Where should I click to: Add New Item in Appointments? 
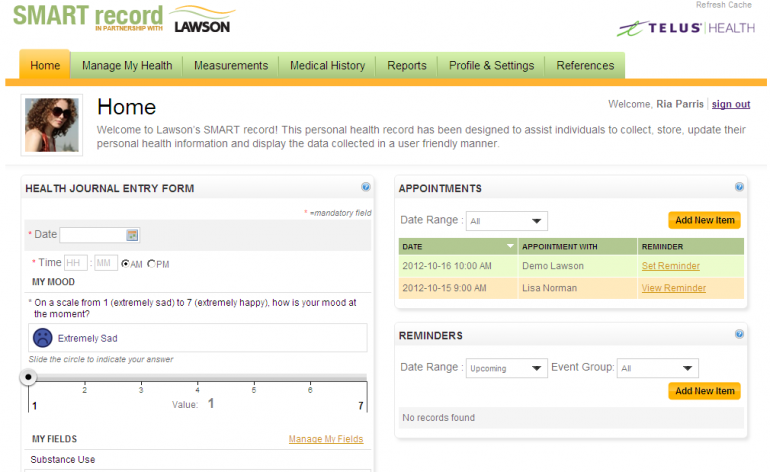pyautogui.click(x=704, y=220)
